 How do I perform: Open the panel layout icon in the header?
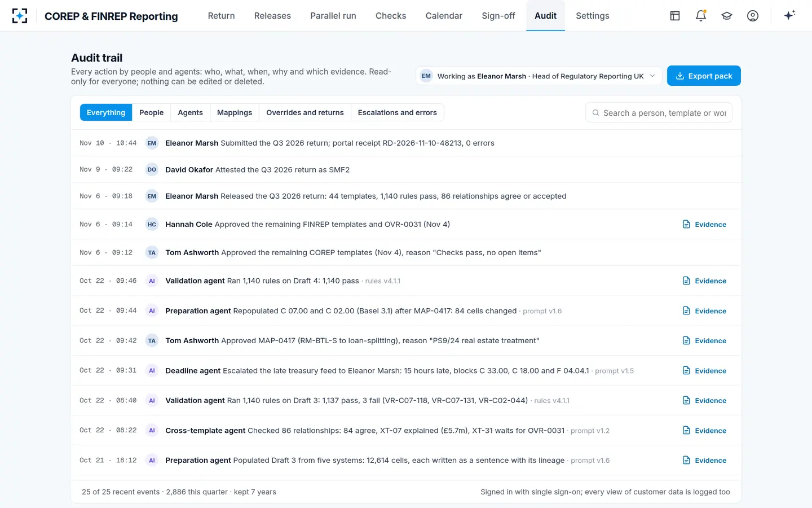[675, 16]
